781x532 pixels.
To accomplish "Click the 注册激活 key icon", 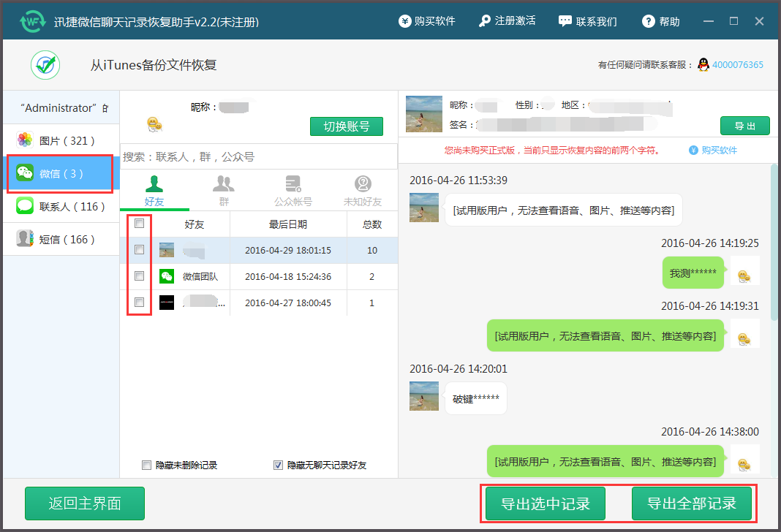I will (485, 21).
